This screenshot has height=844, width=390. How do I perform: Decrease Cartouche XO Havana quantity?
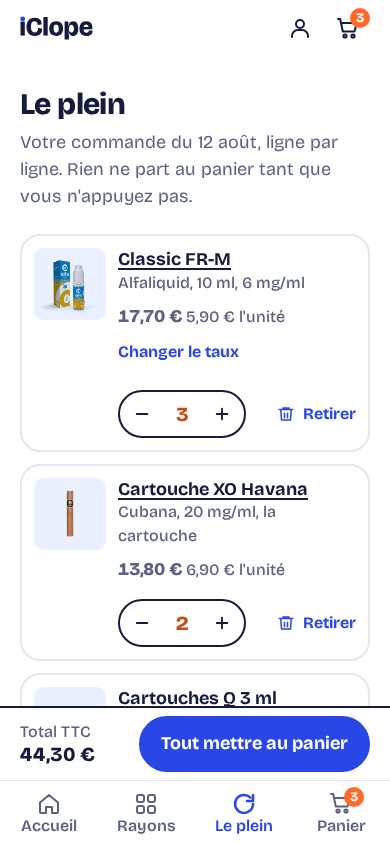142,623
